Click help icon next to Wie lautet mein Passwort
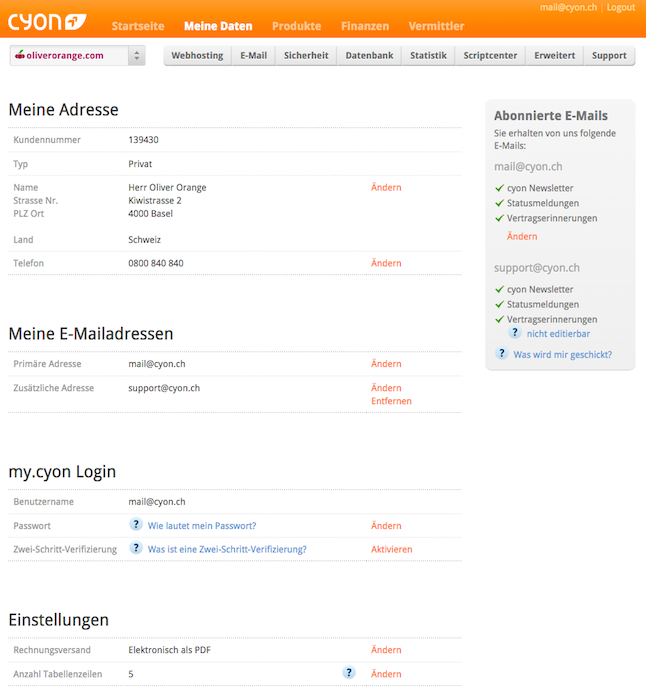 [x=136, y=525]
